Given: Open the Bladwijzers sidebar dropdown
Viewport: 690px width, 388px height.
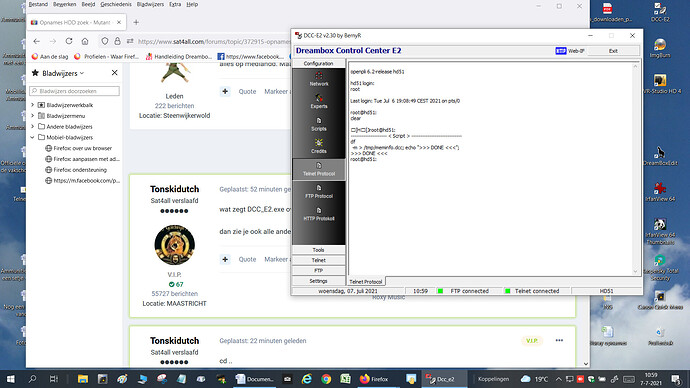Looking at the screenshot, I should (x=63, y=73).
